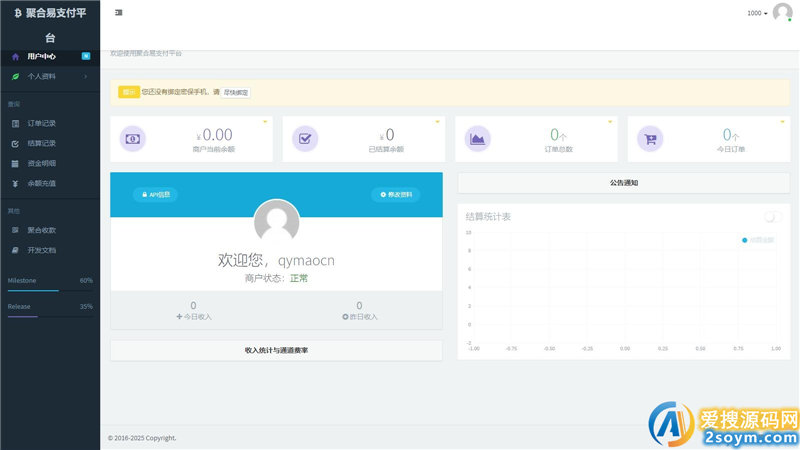
Task: Toggle the chart legend series dot
Action: (x=744, y=240)
